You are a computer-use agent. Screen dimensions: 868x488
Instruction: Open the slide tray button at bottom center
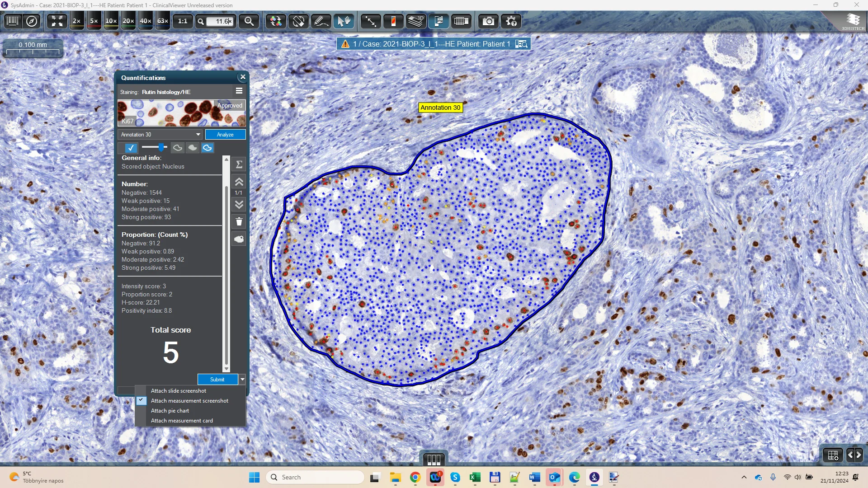(x=434, y=460)
